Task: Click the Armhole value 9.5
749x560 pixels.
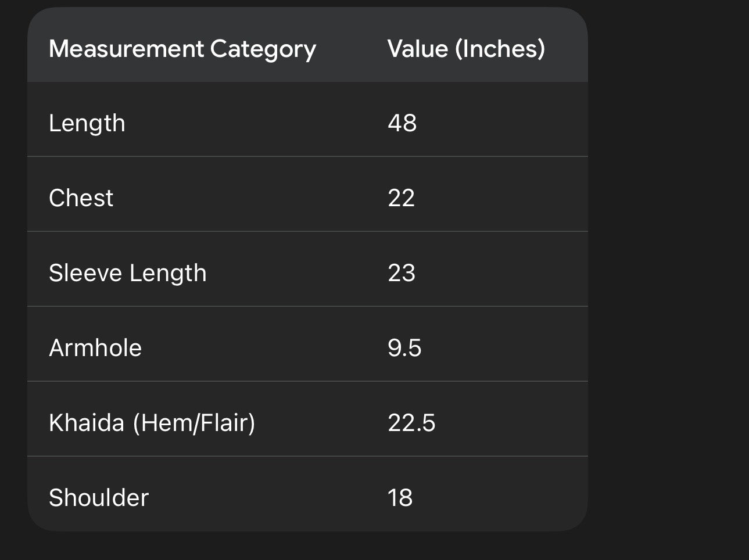Action: point(404,348)
